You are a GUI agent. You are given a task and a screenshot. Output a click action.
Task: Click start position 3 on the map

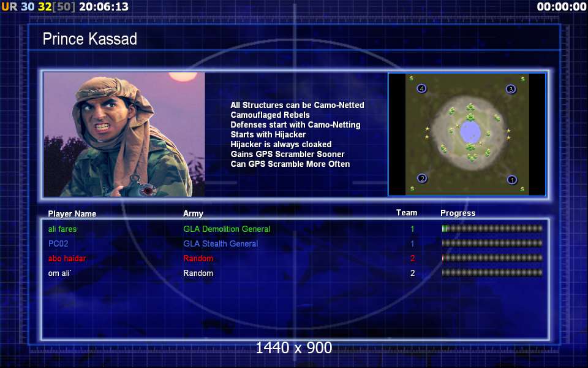(x=511, y=89)
